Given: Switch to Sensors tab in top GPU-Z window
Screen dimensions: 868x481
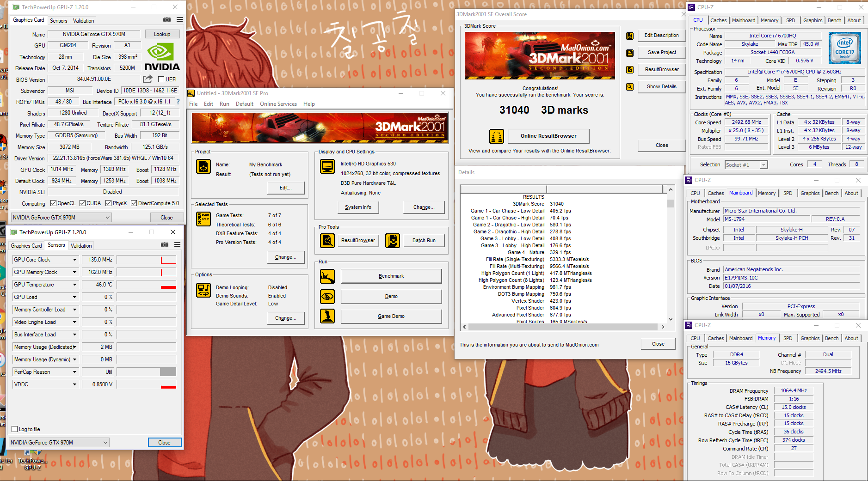Looking at the screenshot, I should tap(59, 21).
